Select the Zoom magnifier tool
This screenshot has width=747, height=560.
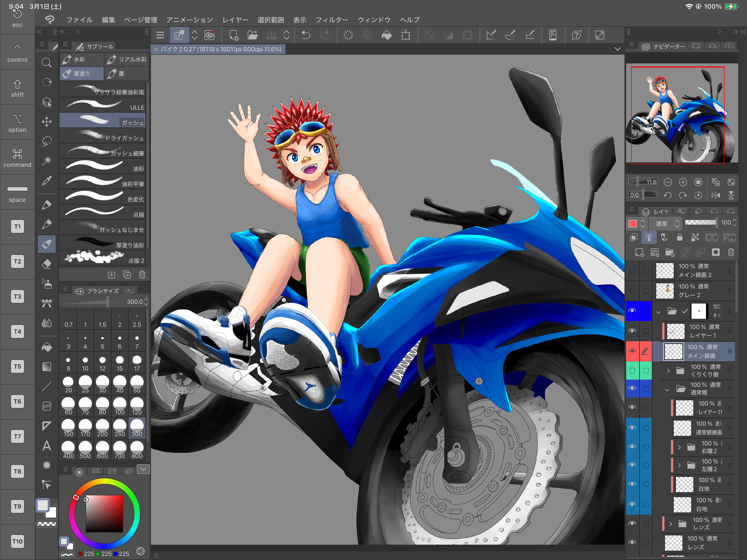[x=46, y=63]
